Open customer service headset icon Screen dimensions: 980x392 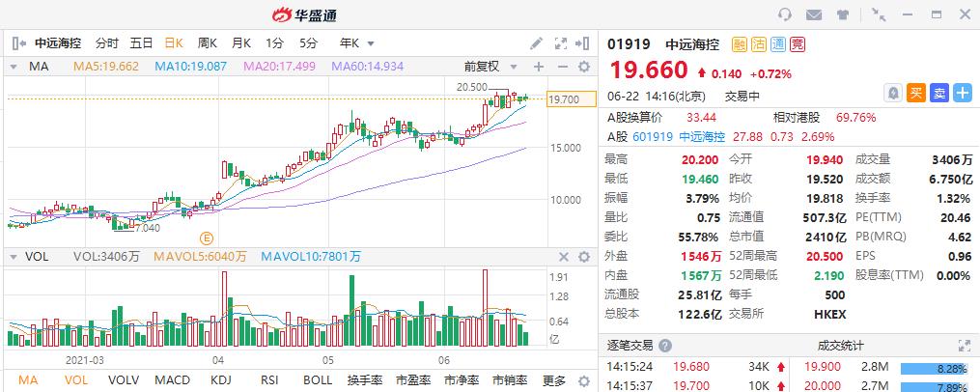[785, 14]
